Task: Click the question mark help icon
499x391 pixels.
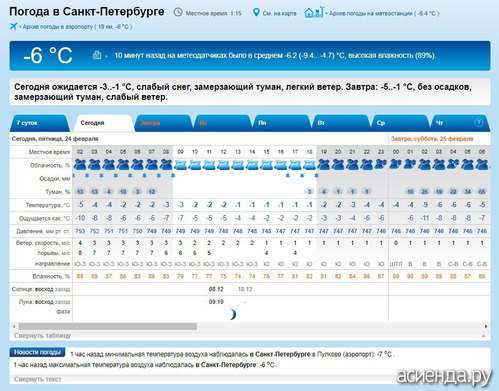Action: click(478, 123)
